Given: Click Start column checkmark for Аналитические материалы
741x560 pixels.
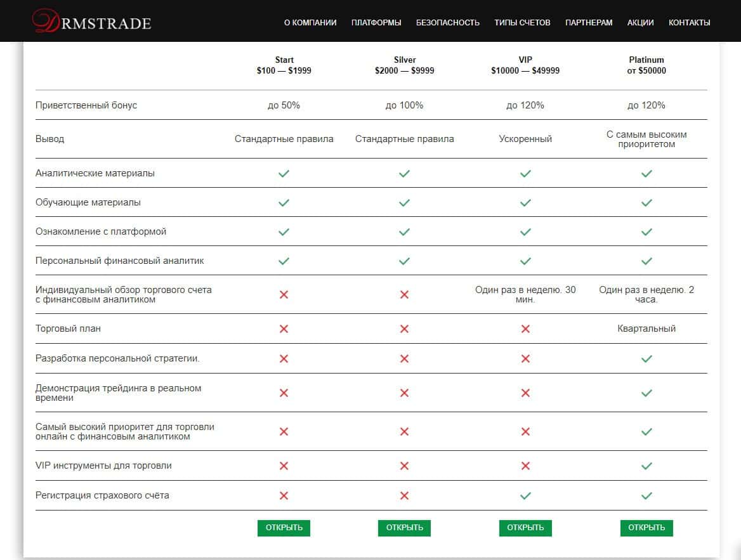Looking at the screenshot, I should coord(284,173).
